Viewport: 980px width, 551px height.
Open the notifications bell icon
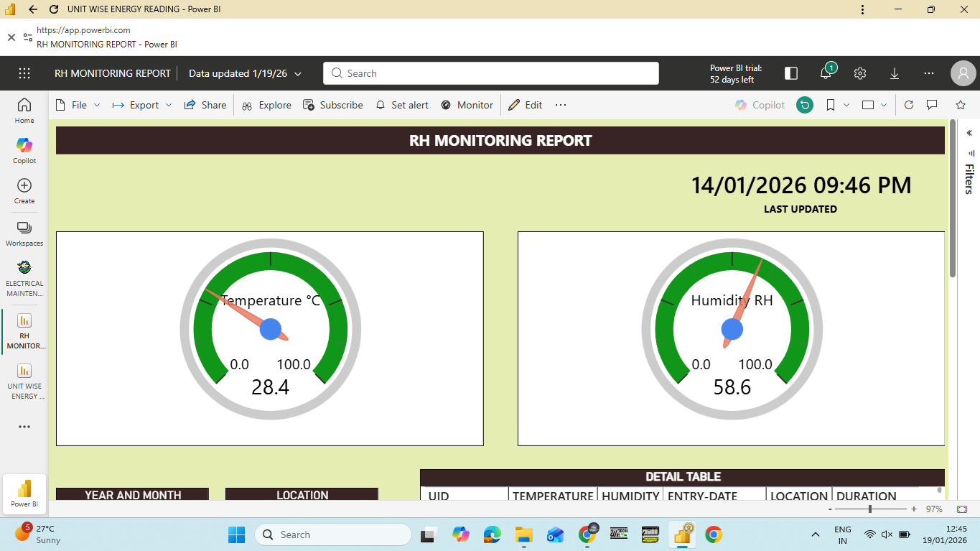[x=826, y=73]
